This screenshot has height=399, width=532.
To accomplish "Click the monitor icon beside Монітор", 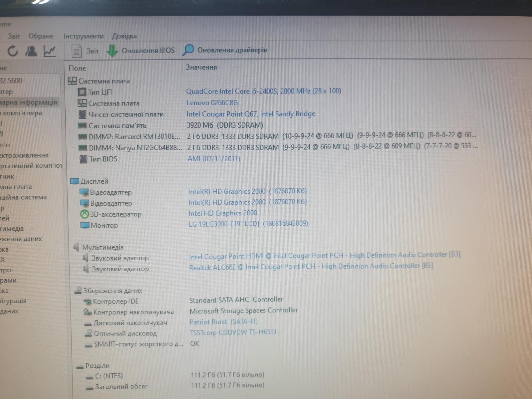I will (85, 225).
